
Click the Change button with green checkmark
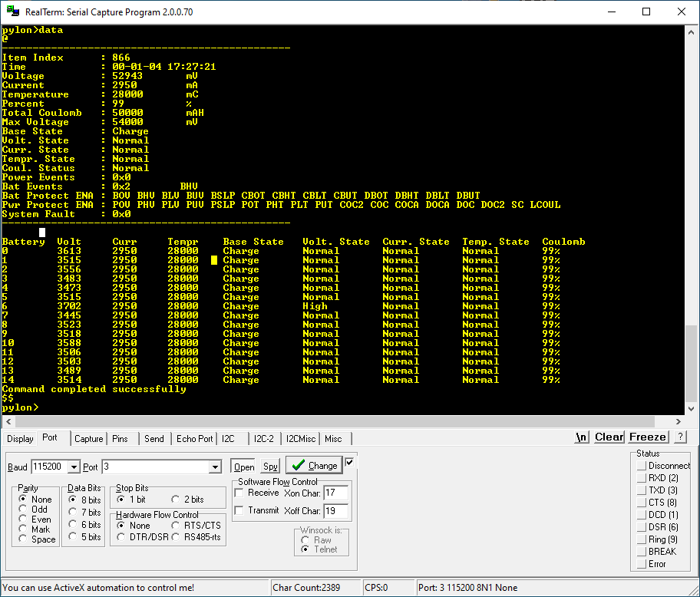pyautogui.click(x=314, y=465)
